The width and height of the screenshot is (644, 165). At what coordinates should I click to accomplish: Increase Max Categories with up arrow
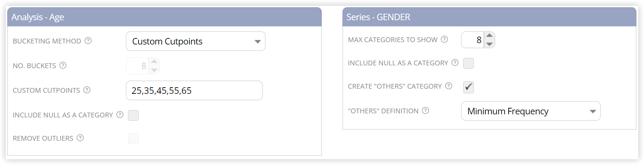489,36
